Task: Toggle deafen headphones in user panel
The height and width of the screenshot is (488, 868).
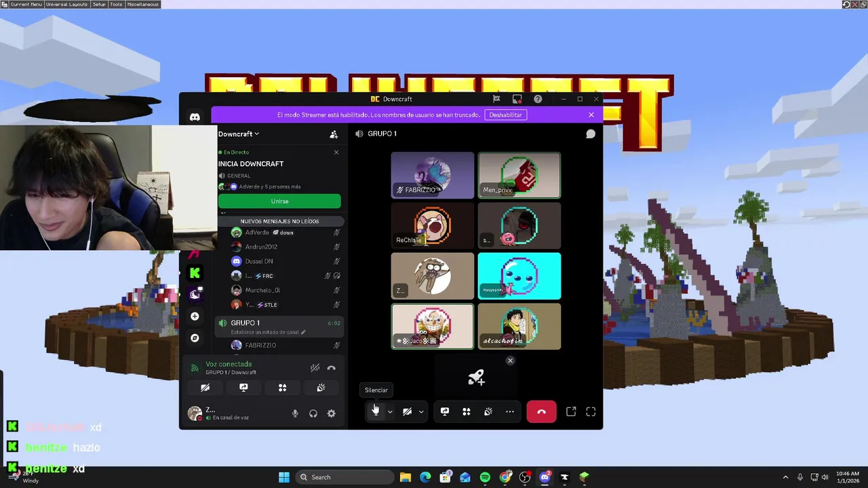Action: 313,413
